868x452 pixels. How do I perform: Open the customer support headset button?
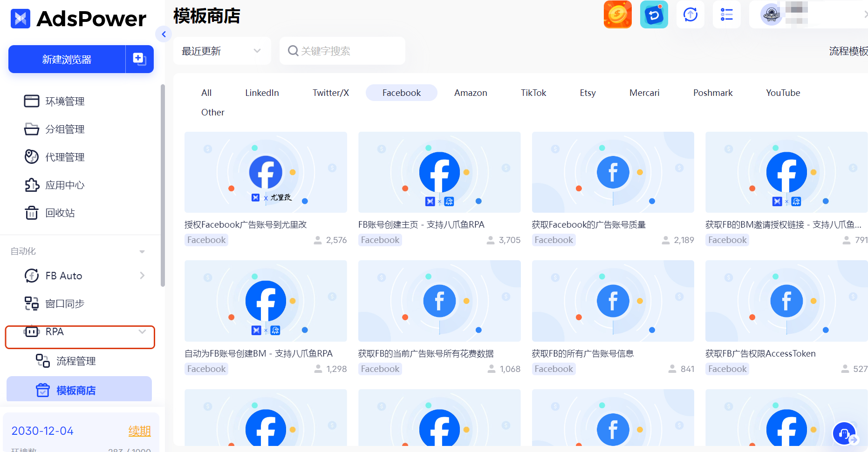coord(844,433)
